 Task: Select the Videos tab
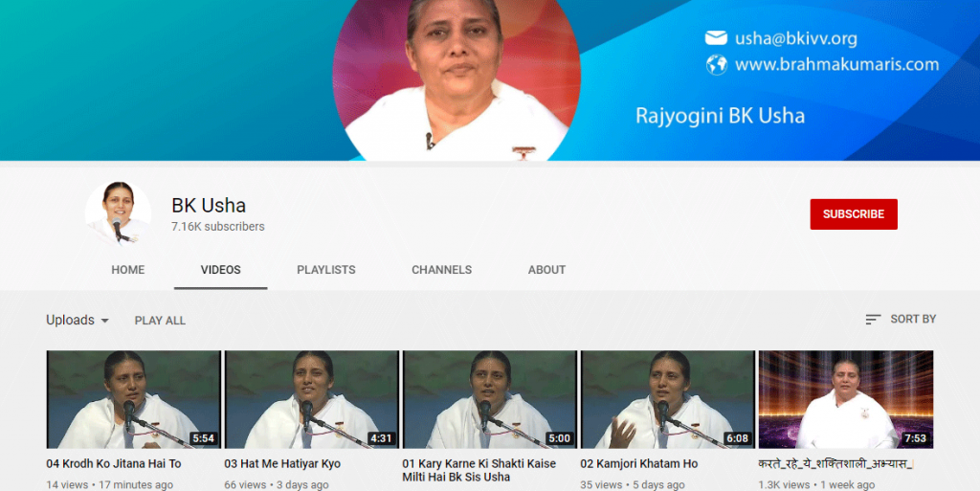[221, 270]
